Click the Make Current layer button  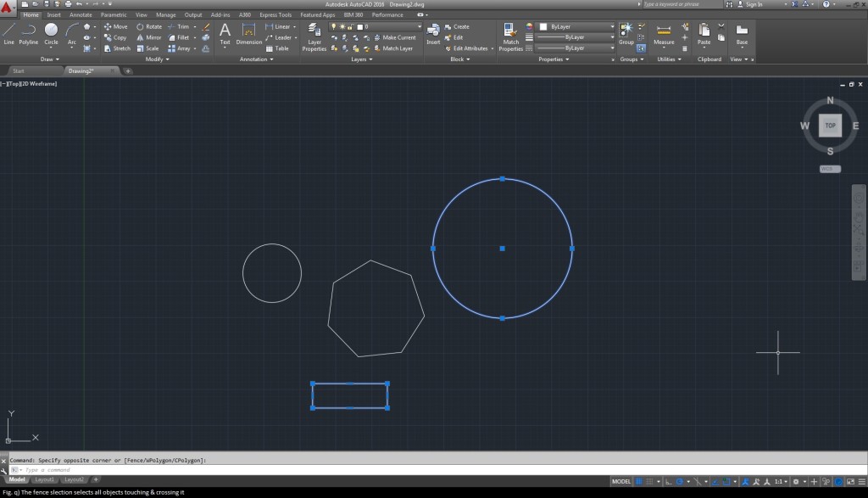(395, 37)
